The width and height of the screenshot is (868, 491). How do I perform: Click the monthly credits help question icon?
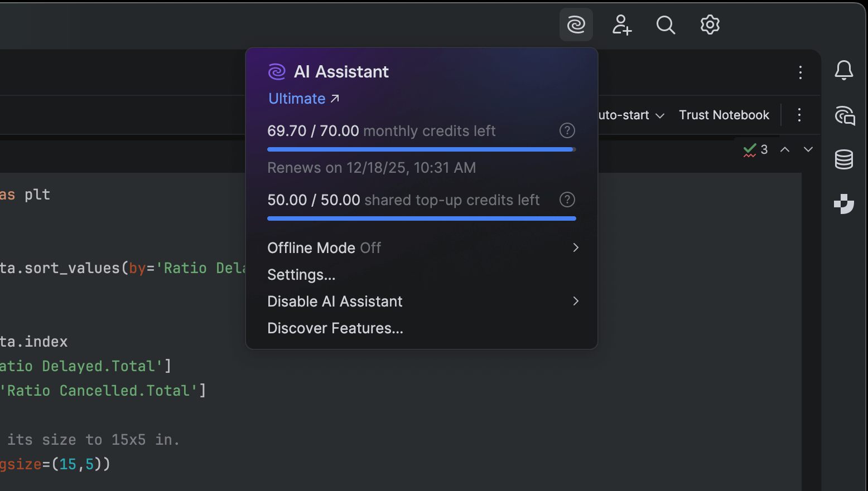click(567, 130)
